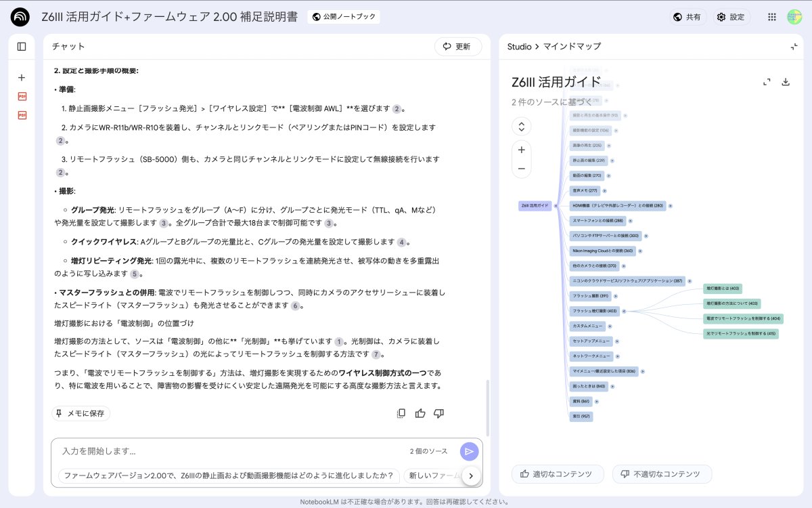Screen dimensions: 812x508
Task: Click the chat panel vertical scrollbar
Action: click(x=487, y=406)
